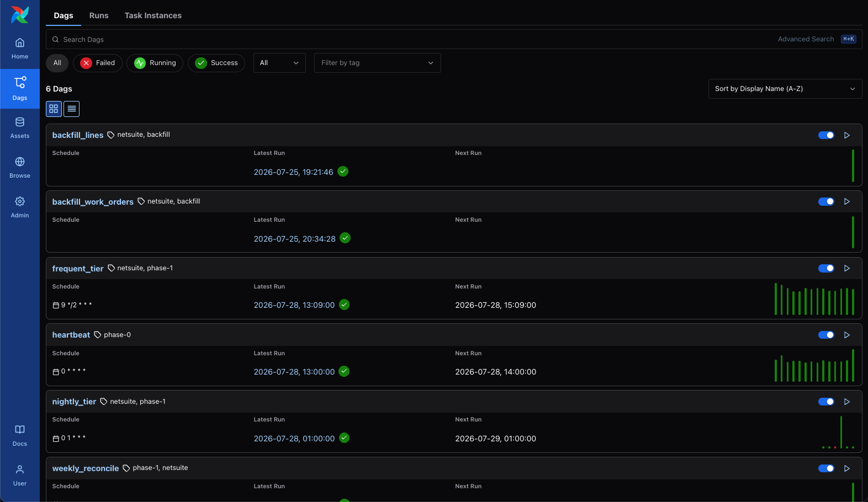Open Advanced Search

pyautogui.click(x=806, y=39)
